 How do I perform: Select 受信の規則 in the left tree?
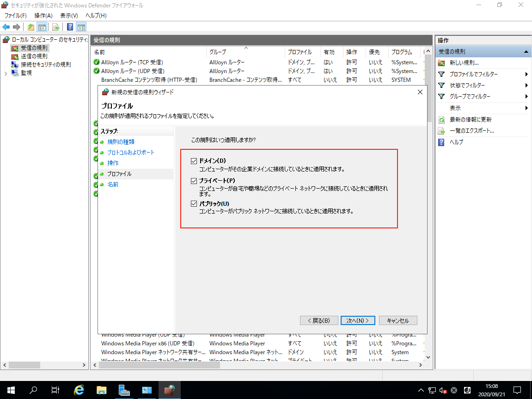[34, 48]
